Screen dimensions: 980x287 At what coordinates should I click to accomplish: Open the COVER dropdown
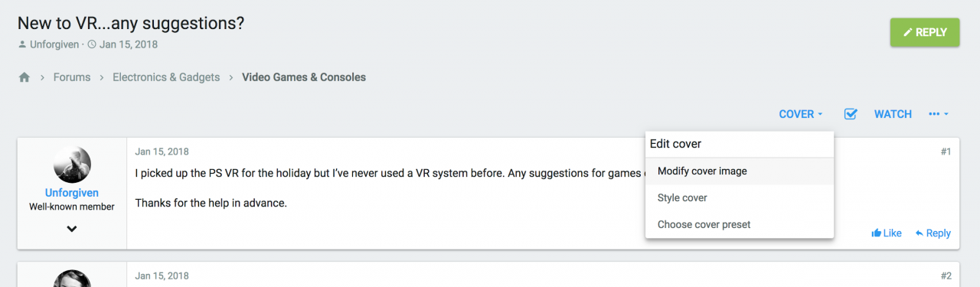tap(801, 114)
